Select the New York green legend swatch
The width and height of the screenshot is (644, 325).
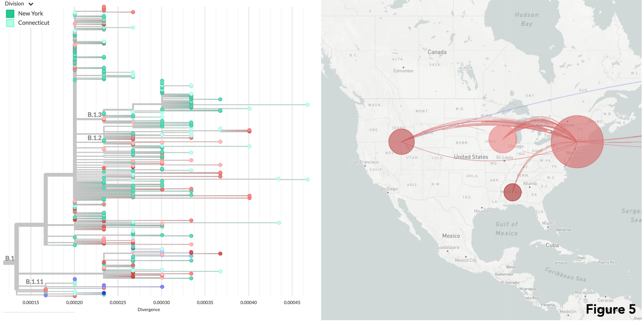click(x=10, y=14)
